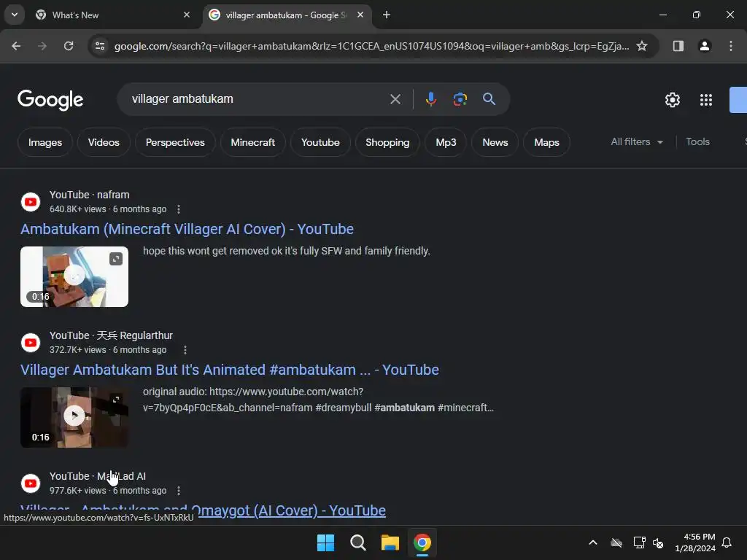Open Ambatukam Minecraft Villager AI Cover link
Screen dimensions: 747x560
point(187,229)
